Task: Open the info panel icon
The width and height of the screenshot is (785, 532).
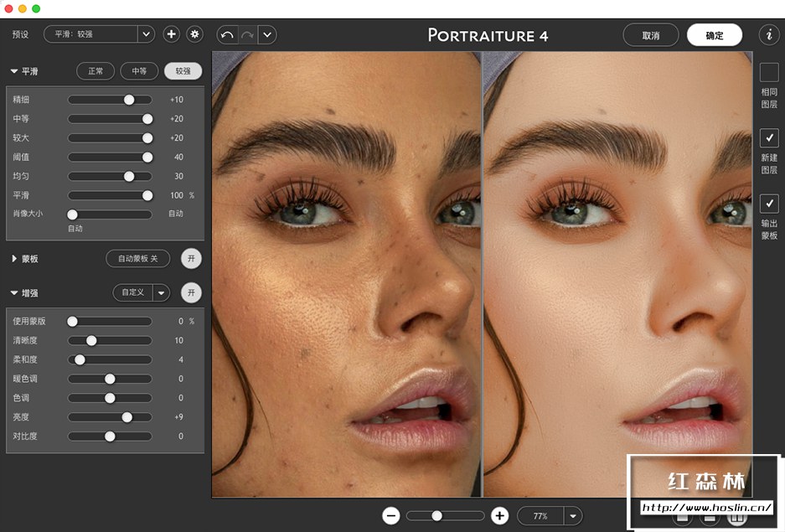Action: [769, 35]
